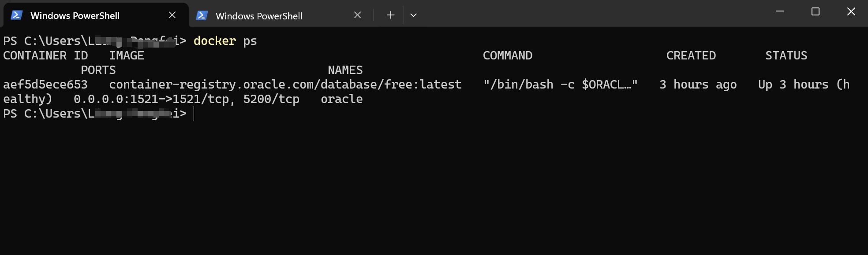Viewport: 868px width, 255px height.
Task: Click the STATUS column header text
Action: 786,55
